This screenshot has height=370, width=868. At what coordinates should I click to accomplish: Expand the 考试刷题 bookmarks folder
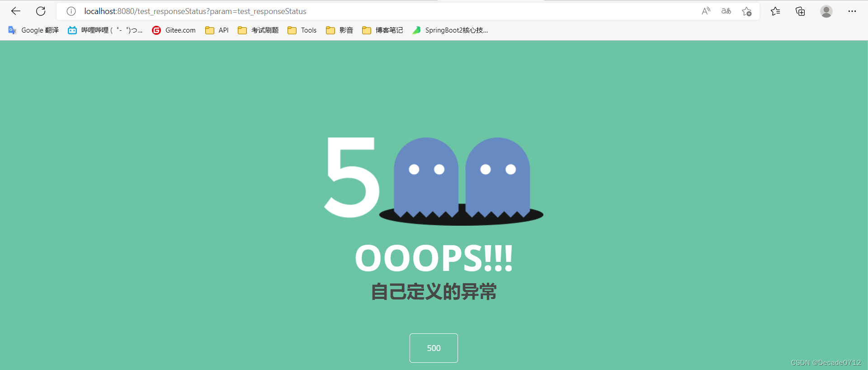pyautogui.click(x=258, y=30)
